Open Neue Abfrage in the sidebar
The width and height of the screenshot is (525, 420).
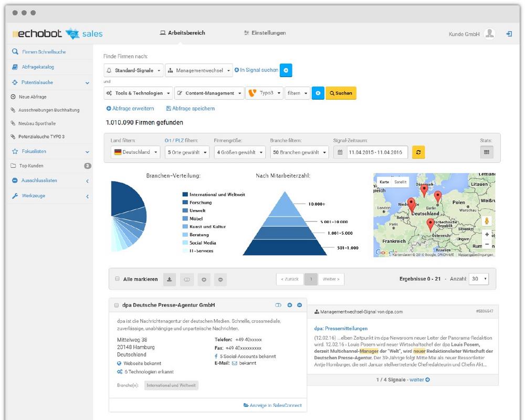(x=33, y=97)
